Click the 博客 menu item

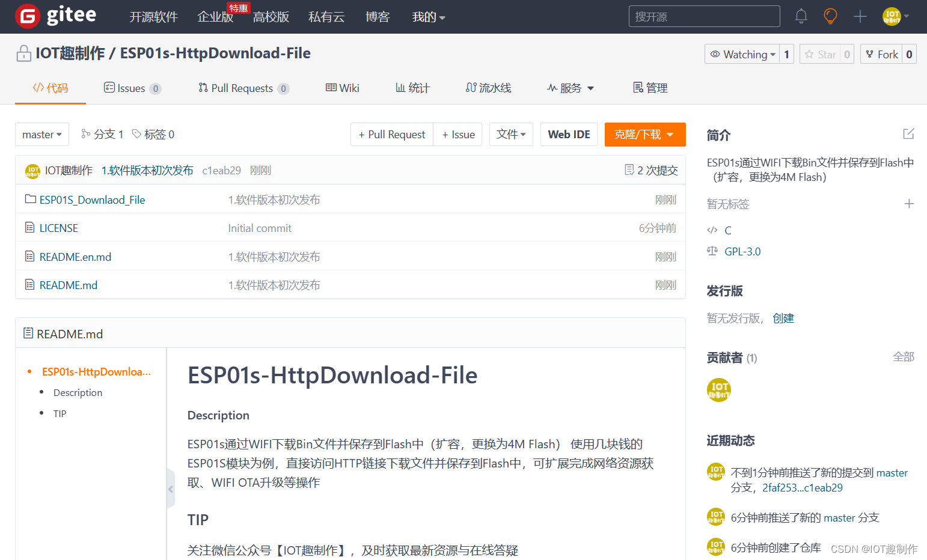(378, 17)
